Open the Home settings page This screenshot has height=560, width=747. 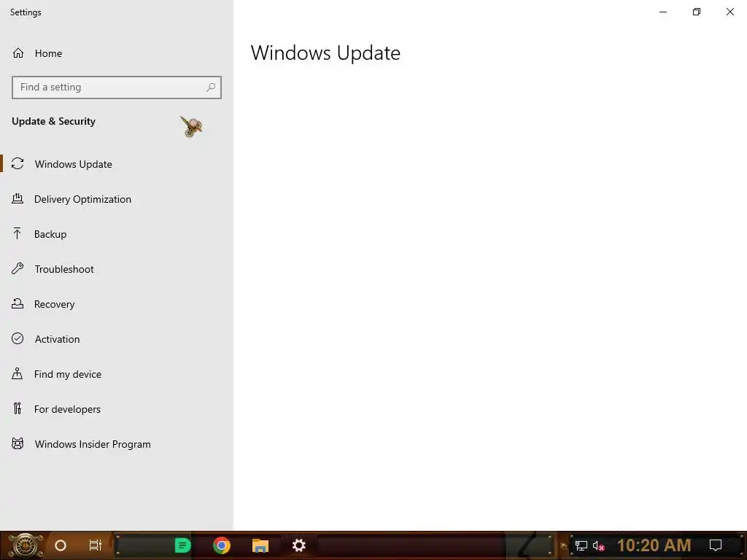117,53
